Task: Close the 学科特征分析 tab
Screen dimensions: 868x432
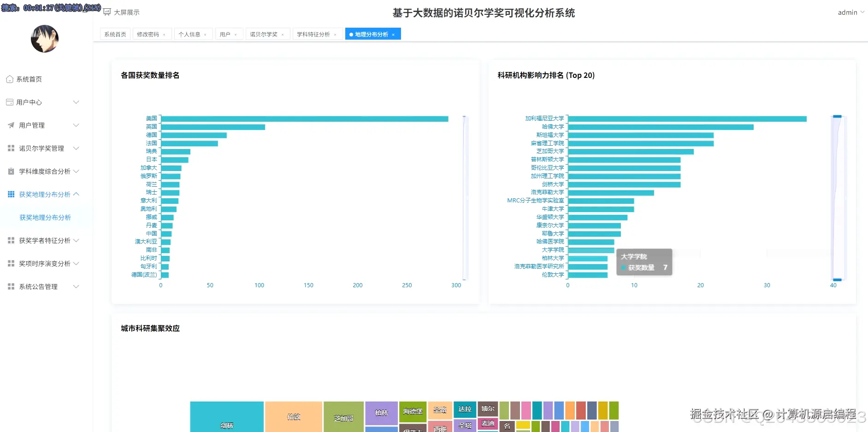Action: point(335,35)
